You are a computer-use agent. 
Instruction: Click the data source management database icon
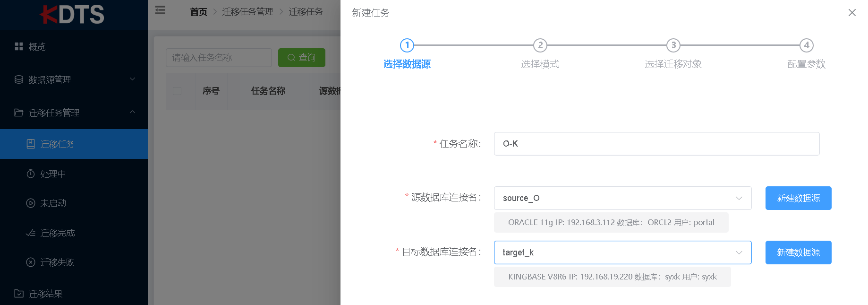pos(19,79)
